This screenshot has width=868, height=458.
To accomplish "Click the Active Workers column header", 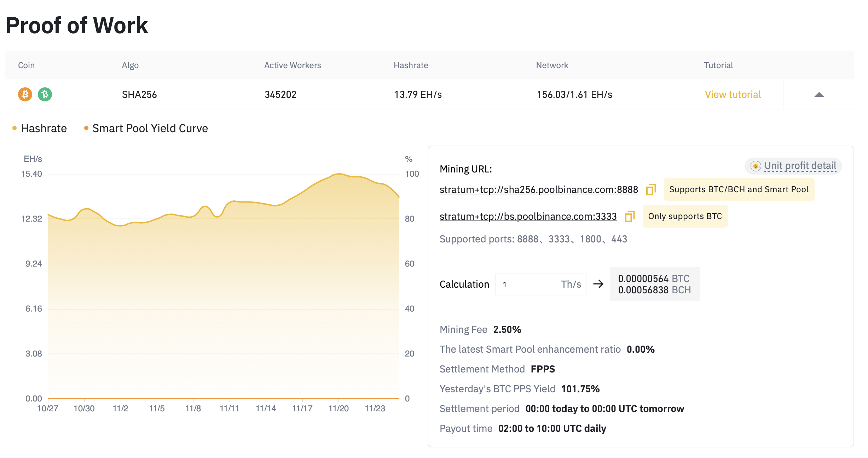I will click(x=292, y=65).
